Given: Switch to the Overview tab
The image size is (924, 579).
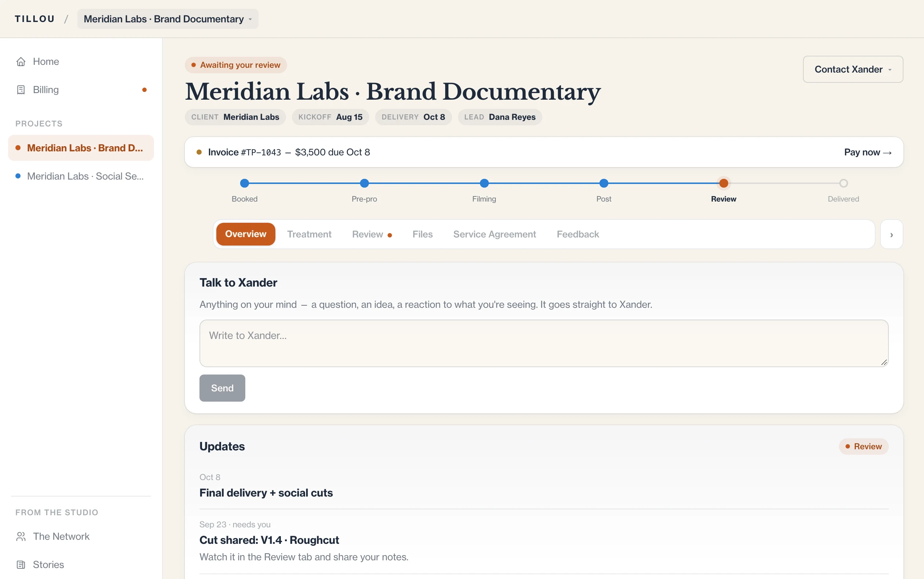Looking at the screenshot, I should coord(246,234).
